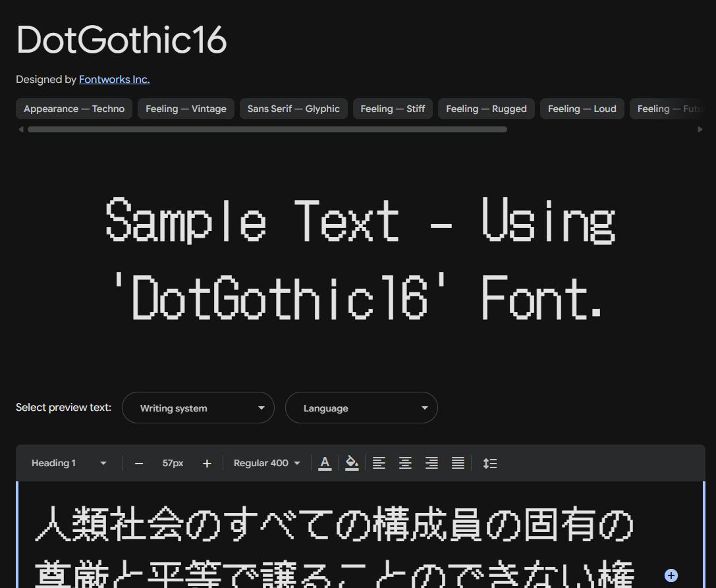
Task: Center align preview text
Action: pyautogui.click(x=406, y=463)
